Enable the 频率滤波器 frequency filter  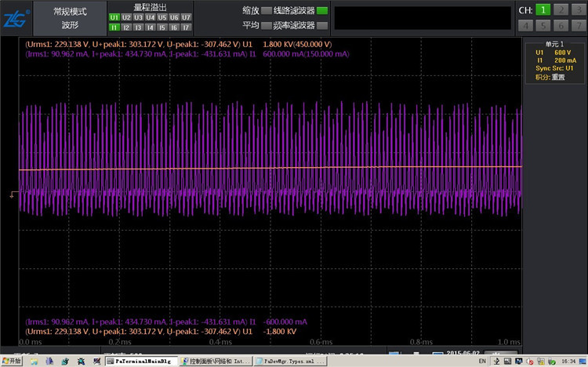322,25
